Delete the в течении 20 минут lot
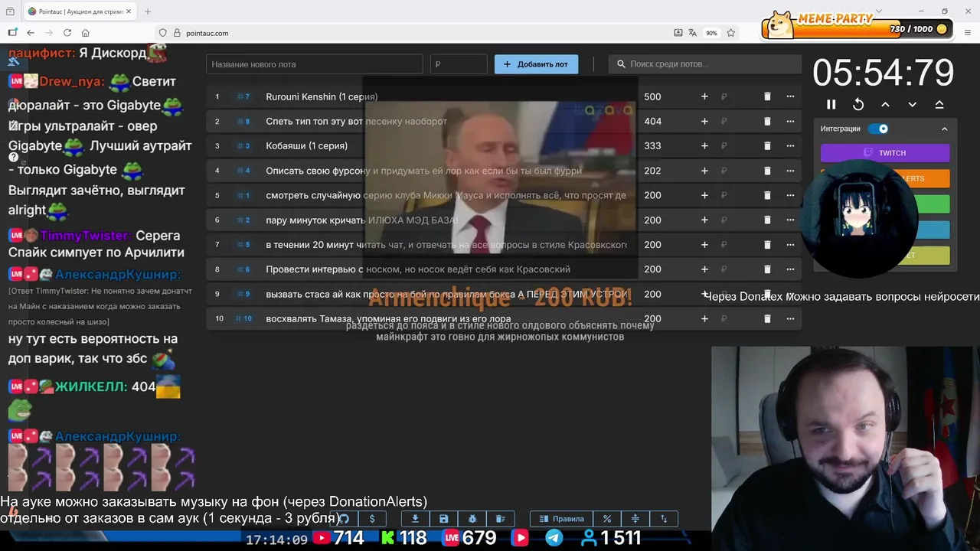The width and height of the screenshot is (980, 551). click(x=767, y=245)
